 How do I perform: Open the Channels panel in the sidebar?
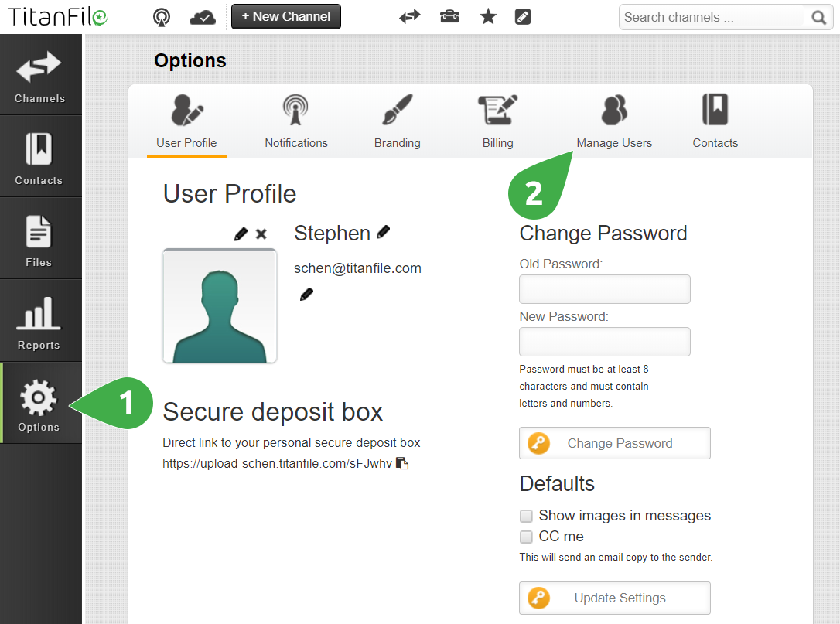pyautogui.click(x=40, y=74)
